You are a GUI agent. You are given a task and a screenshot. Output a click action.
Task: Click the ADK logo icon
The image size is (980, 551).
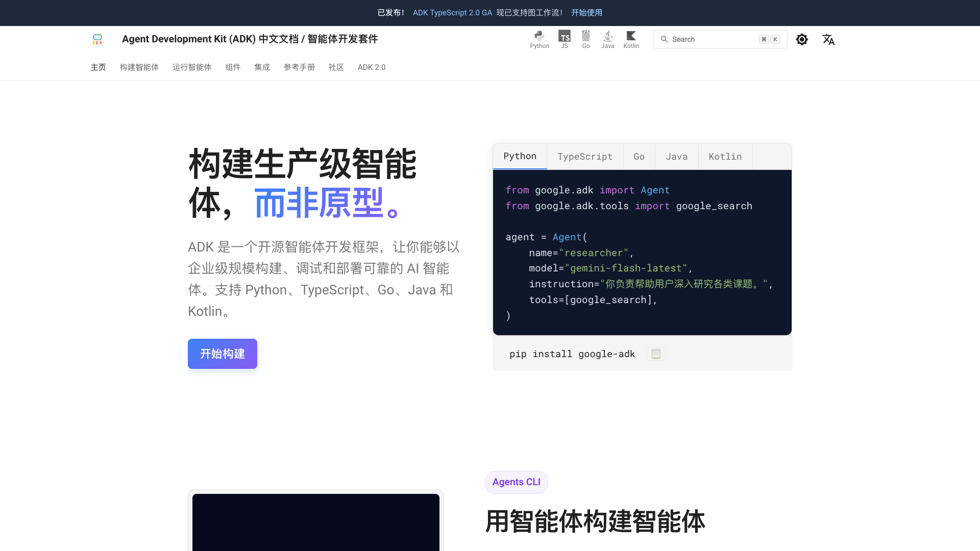pyautogui.click(x=97, y=39)
